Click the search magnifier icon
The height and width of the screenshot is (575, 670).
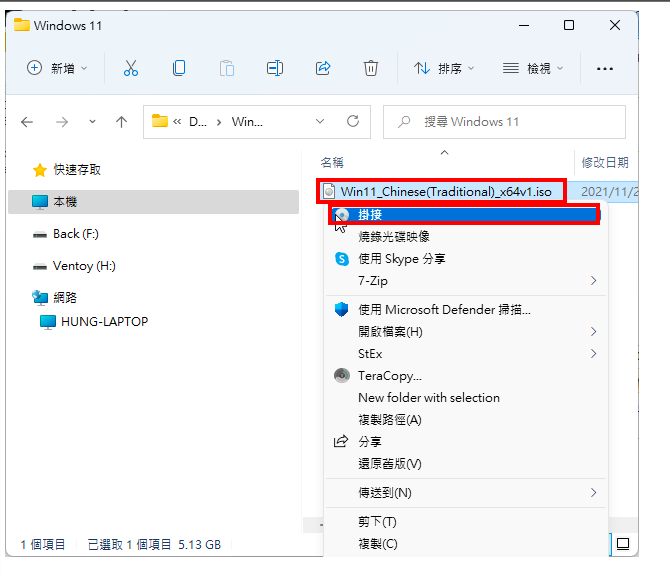404,122
